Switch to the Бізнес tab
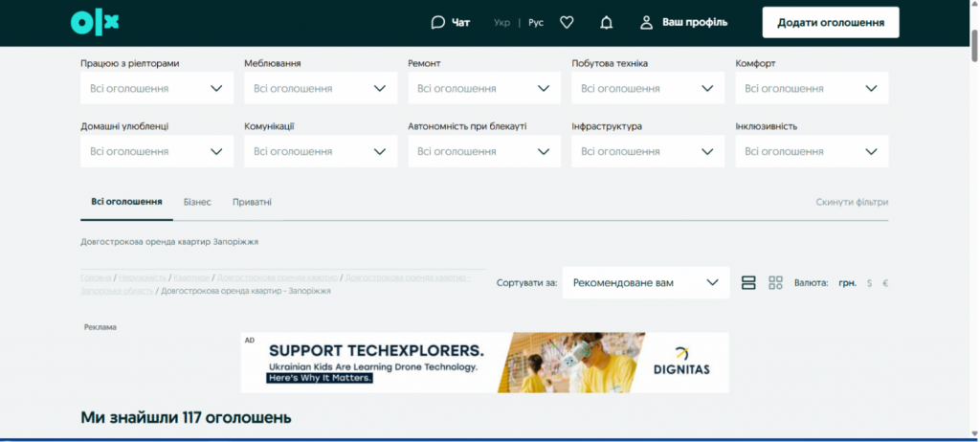 (197, 202)
